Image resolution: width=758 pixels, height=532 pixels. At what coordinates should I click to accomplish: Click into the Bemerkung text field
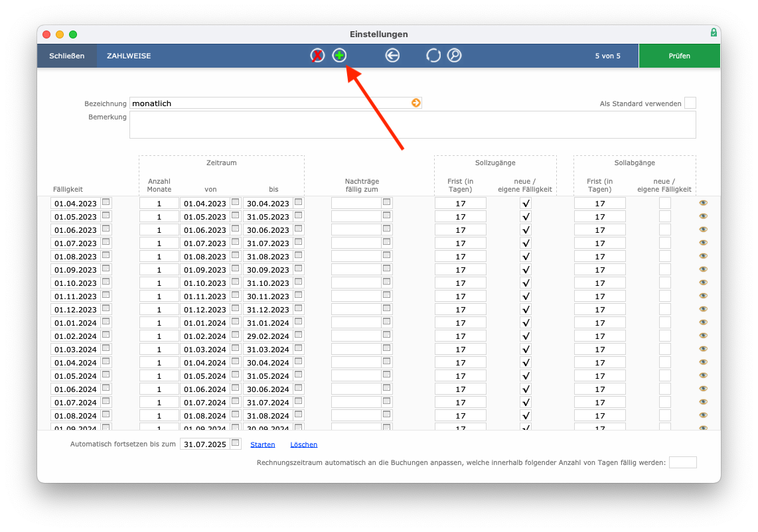[x=412, y=125]
